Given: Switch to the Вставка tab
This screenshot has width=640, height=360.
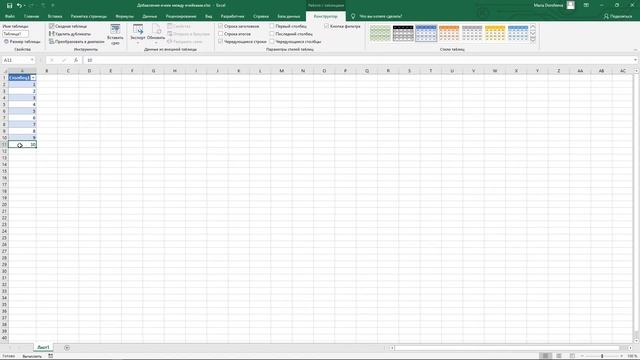Looking at the screenshot, I should pyautogui.click(x=55, y=16).
